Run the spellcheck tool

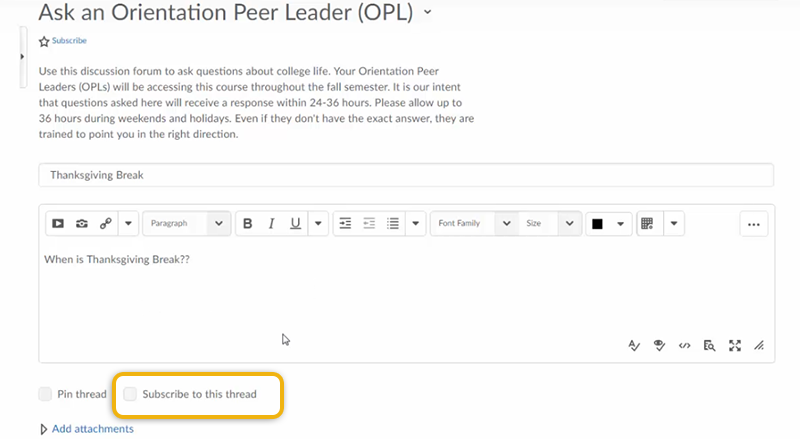tap(634, 346)
